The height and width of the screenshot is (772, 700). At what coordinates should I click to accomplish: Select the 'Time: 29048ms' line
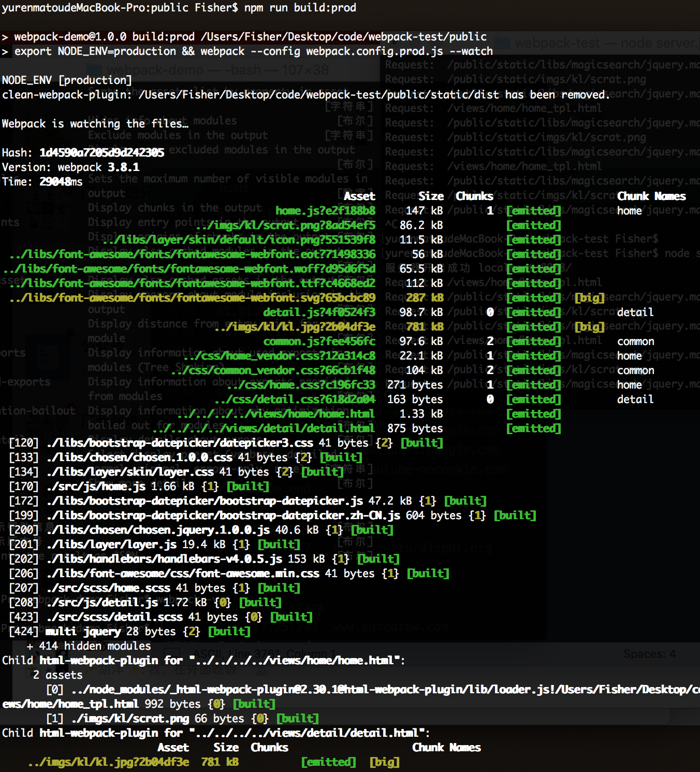[42, 182]
